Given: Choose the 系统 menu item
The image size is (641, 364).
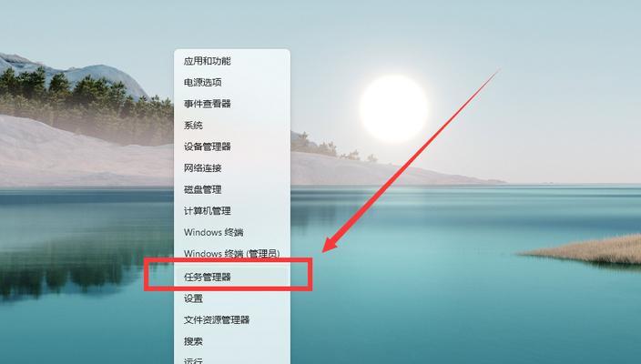Looking at the screenshot, I should point(232,126).
